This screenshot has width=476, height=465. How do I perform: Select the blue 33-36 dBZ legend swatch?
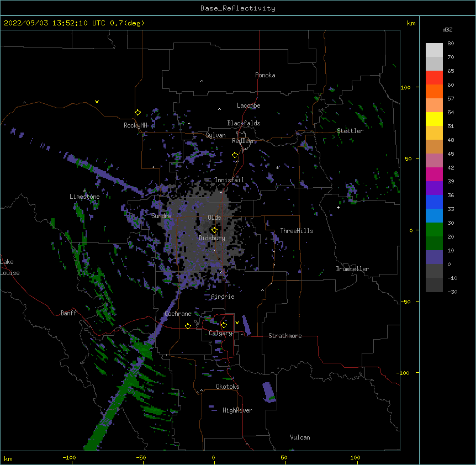[434, 202]
